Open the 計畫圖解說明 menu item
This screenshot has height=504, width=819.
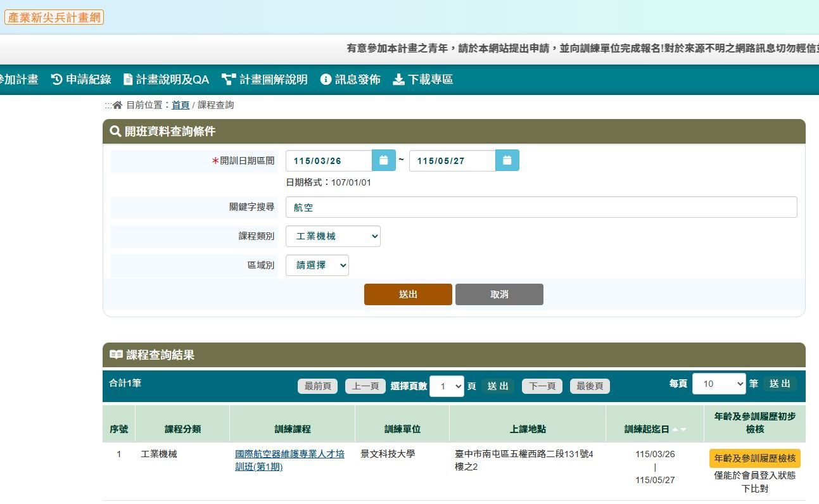(x=265, y=79)
